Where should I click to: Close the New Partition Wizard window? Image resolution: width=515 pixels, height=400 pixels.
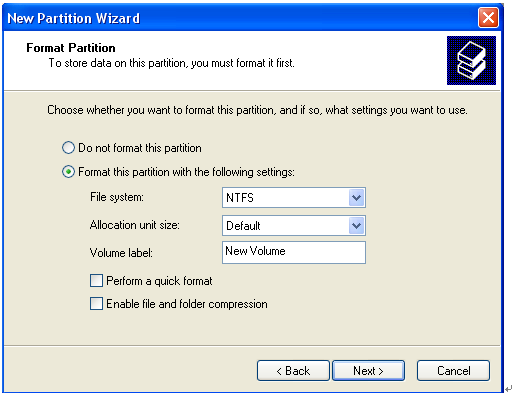(488, 17)
